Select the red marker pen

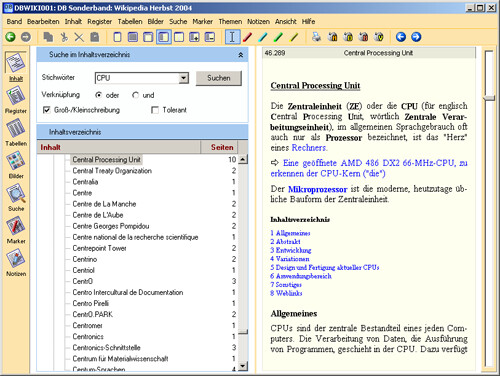coord(247,37)
